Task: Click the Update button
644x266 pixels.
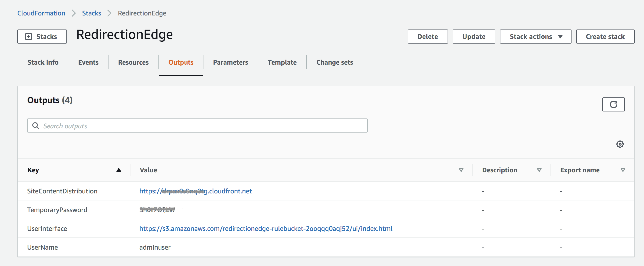Action: 474,37
